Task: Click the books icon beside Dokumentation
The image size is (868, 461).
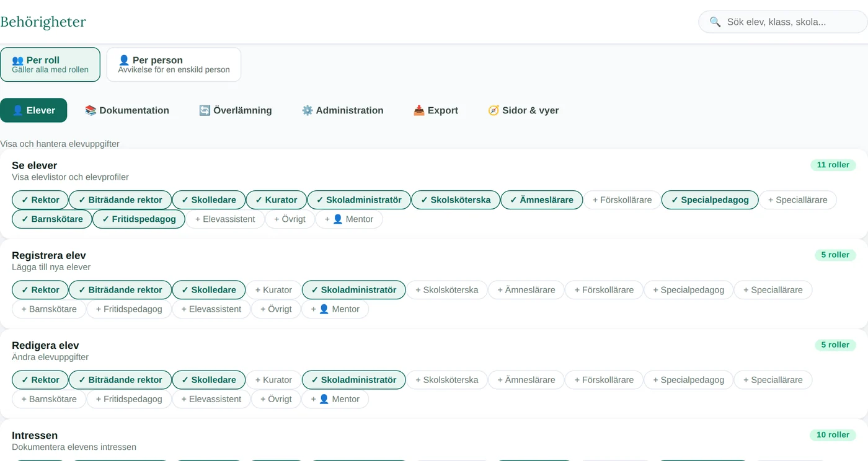Action: tap(91, 110)
